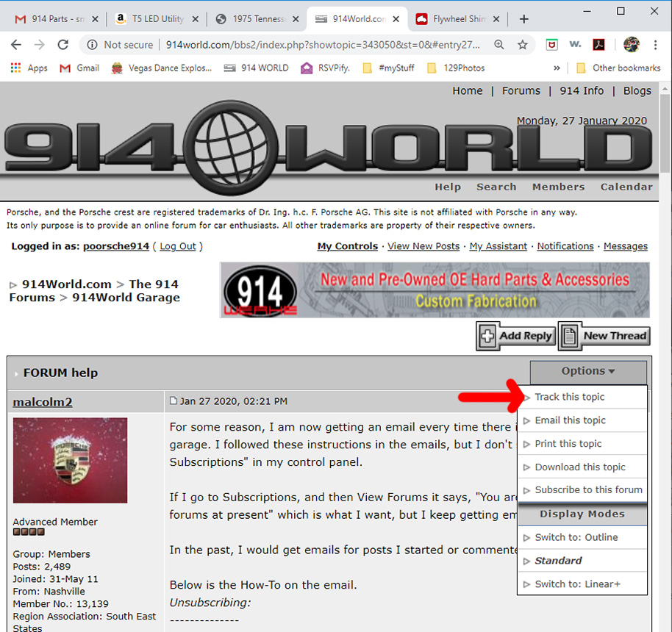This screenshot has height=632, width=672.
Task: Open the Vegas Dance Explosion bookmark
Action: 162,68
